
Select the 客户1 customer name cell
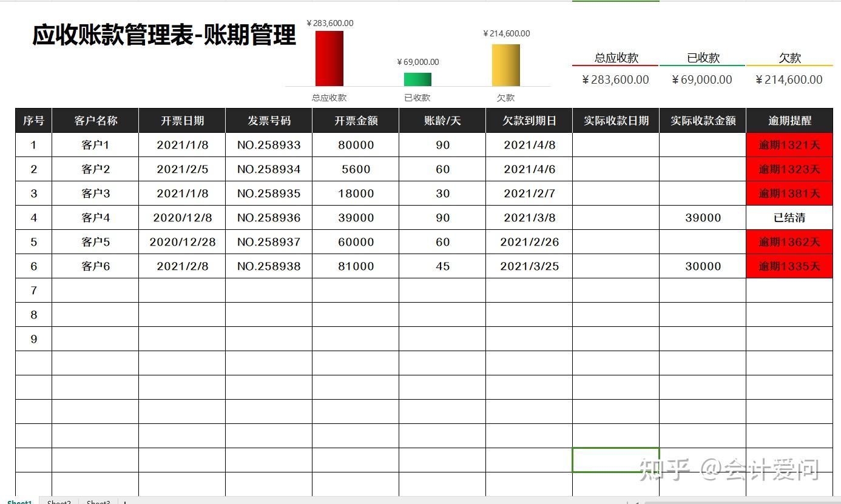[x=95, y=144]
